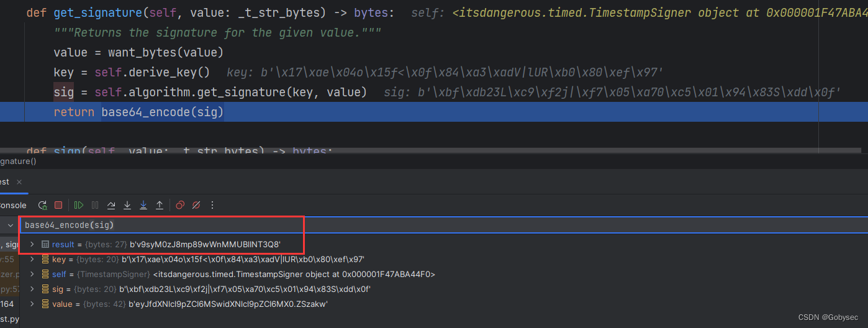This screenshot has width=868, height=328.
Task: Click inline self: TimestampSigner hint
Action: [640, 12]
